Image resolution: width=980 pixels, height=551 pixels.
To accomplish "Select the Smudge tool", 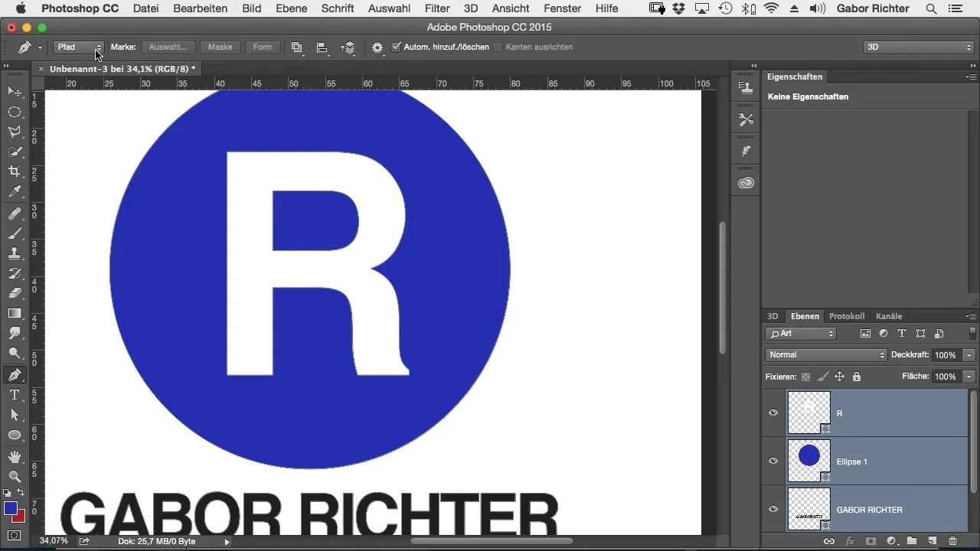I will [15, 333].
